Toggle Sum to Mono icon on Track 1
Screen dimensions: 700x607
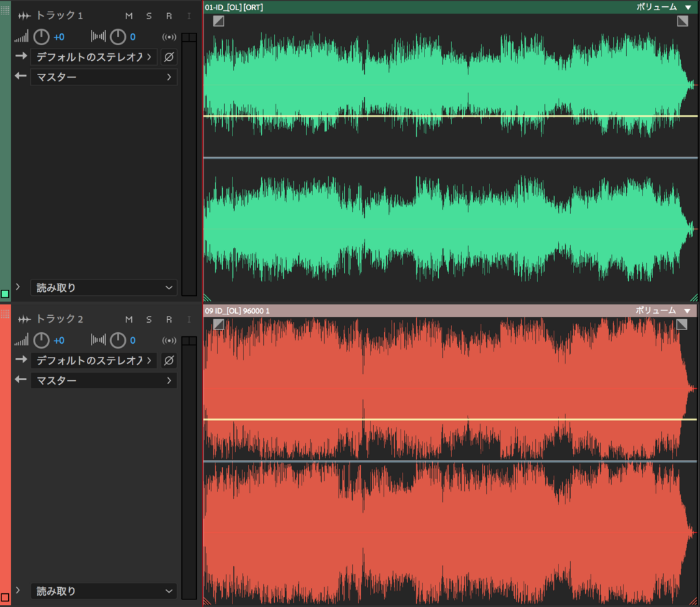pyautogui.click(x=170, y=37)
